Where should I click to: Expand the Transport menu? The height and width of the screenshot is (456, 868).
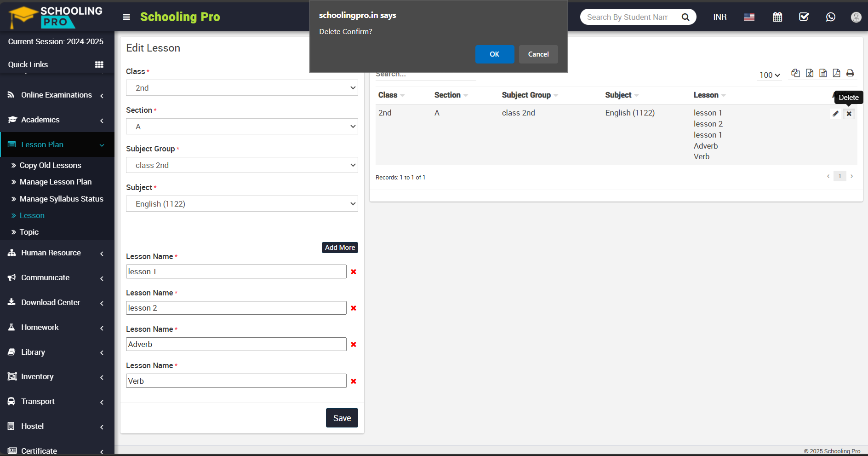[57, 401]
